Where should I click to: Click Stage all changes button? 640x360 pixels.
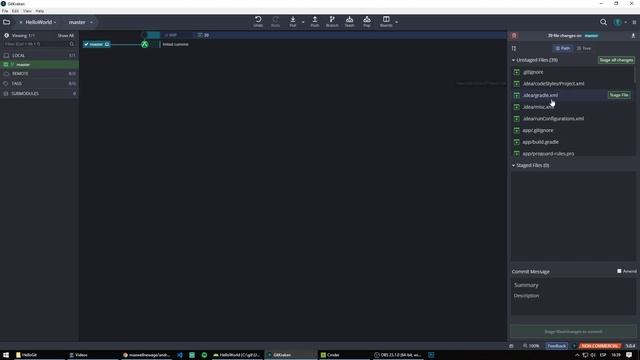[x=616, y=60]
